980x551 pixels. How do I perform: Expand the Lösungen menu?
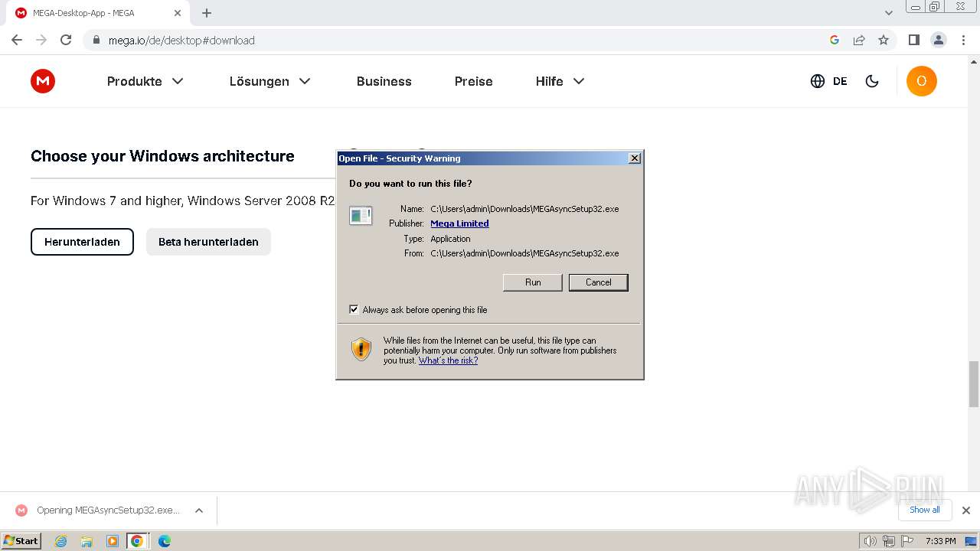pyautogui.click(x=270, y=81)
